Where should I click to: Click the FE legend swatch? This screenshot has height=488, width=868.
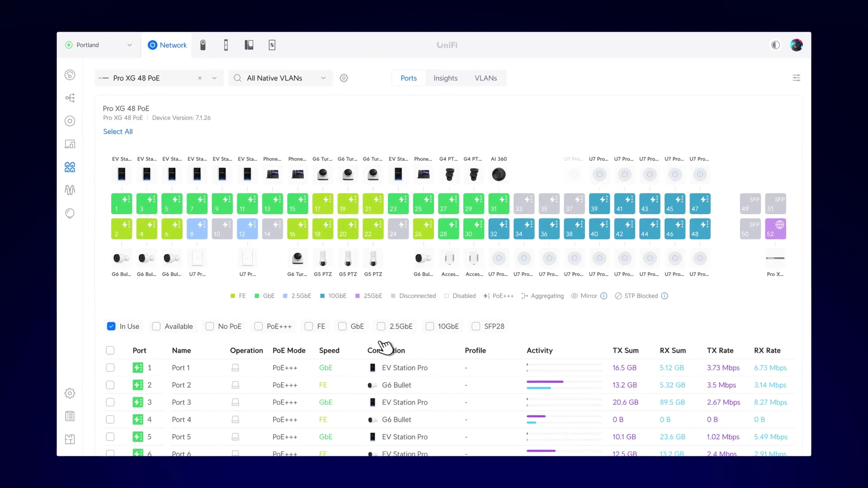click(233, 296)
